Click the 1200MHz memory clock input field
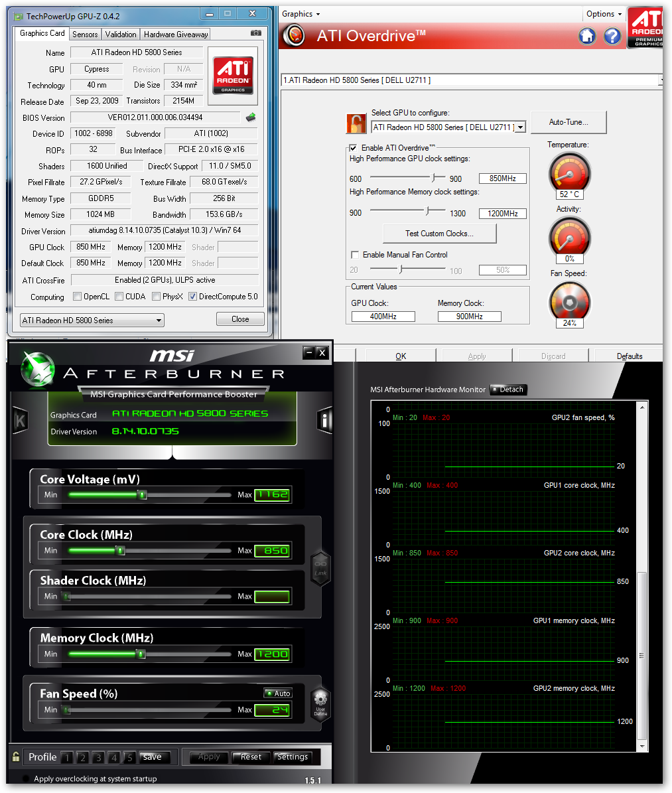Image resolution: width=672 pixels, height=793 pixels. pos(503,214)
